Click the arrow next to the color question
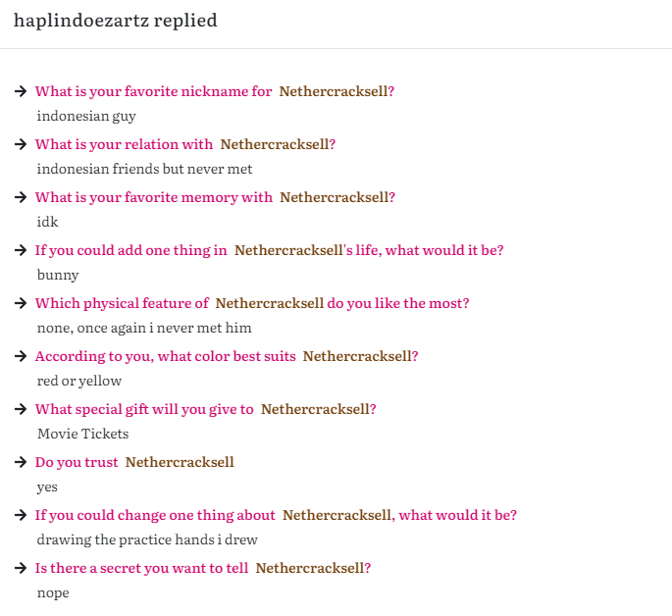Screen dimensions: 672x616 [x=21, y=356]
